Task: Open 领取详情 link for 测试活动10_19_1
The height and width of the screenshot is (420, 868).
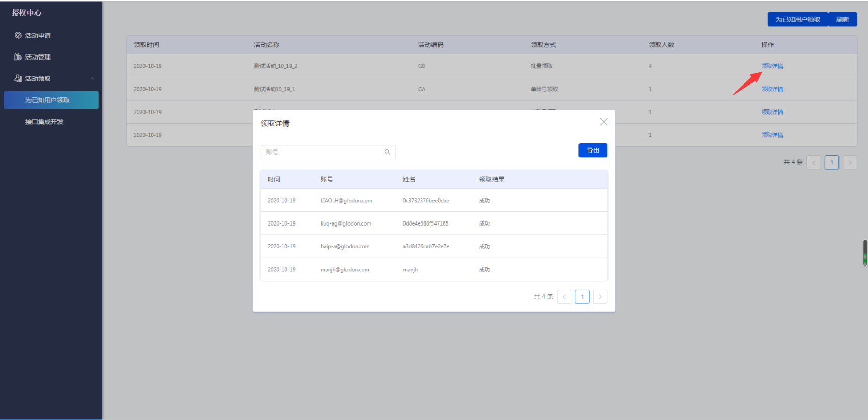Action: [772, 89]
